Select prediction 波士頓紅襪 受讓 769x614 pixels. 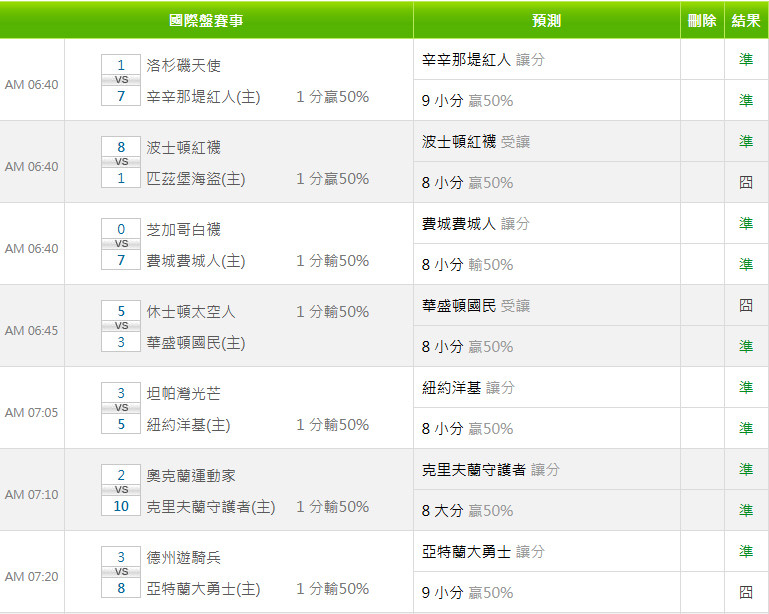[476, 142]
